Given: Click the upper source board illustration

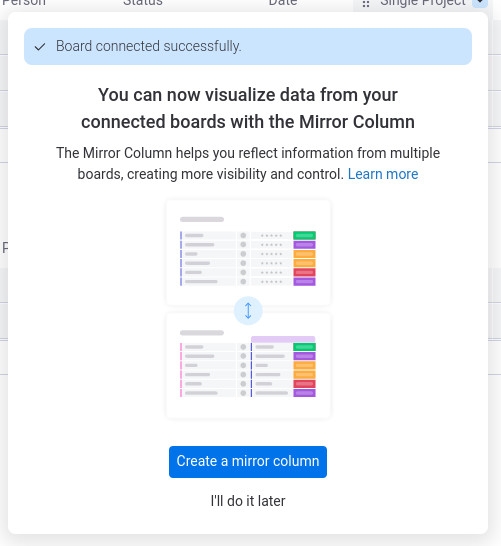Looking at the screenshot, I should click(x=248, y=252).
